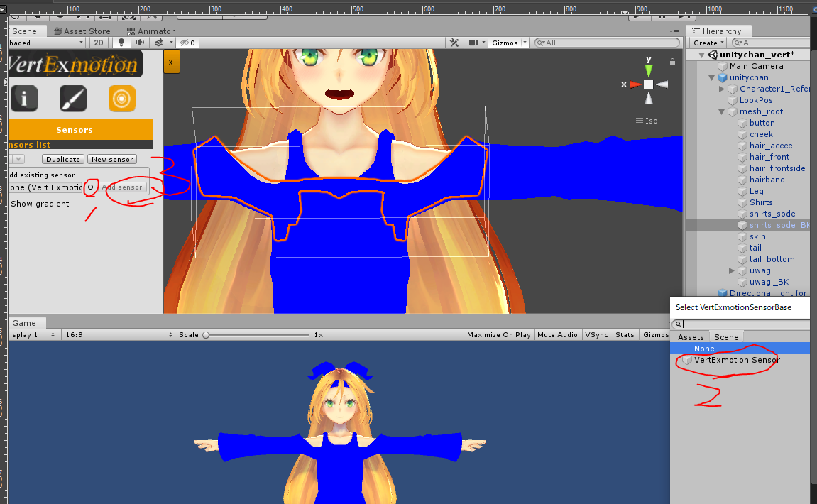The height and width of the screenshot is (504, 817).
Task: Select shirts_sode_BK in Hierarchy
Action: click(779, 225)
